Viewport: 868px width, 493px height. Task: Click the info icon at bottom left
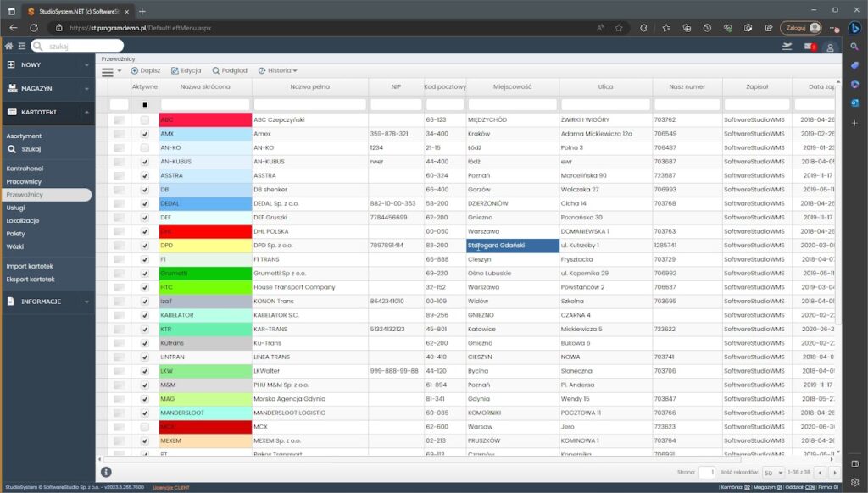pos(106,472)
